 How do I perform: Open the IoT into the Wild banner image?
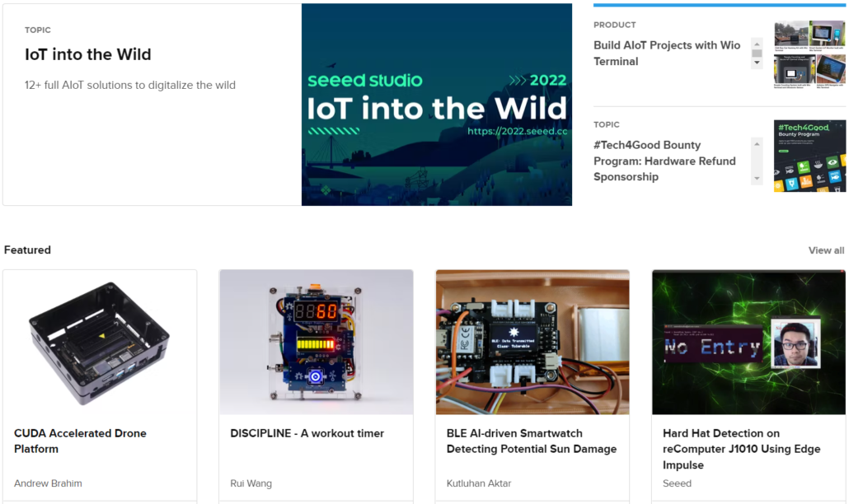pos(436,105)
